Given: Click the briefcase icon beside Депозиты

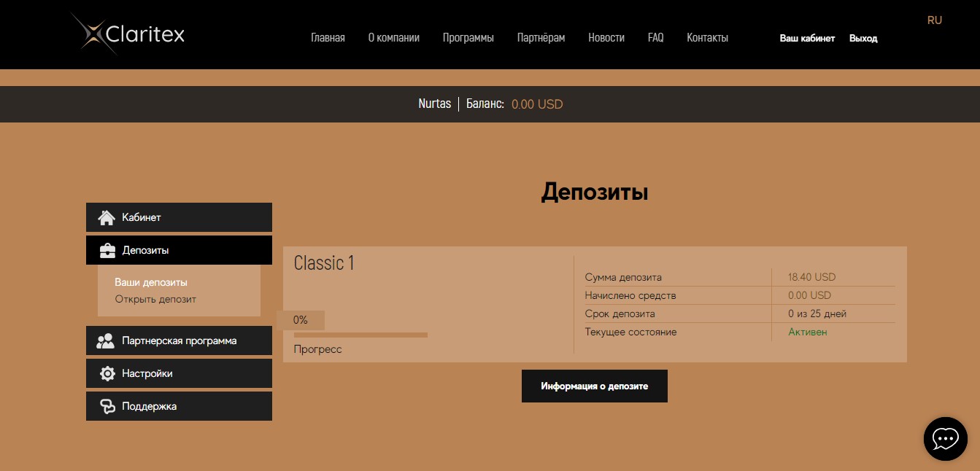Looking at the screenshot, I should click(107, 250).
